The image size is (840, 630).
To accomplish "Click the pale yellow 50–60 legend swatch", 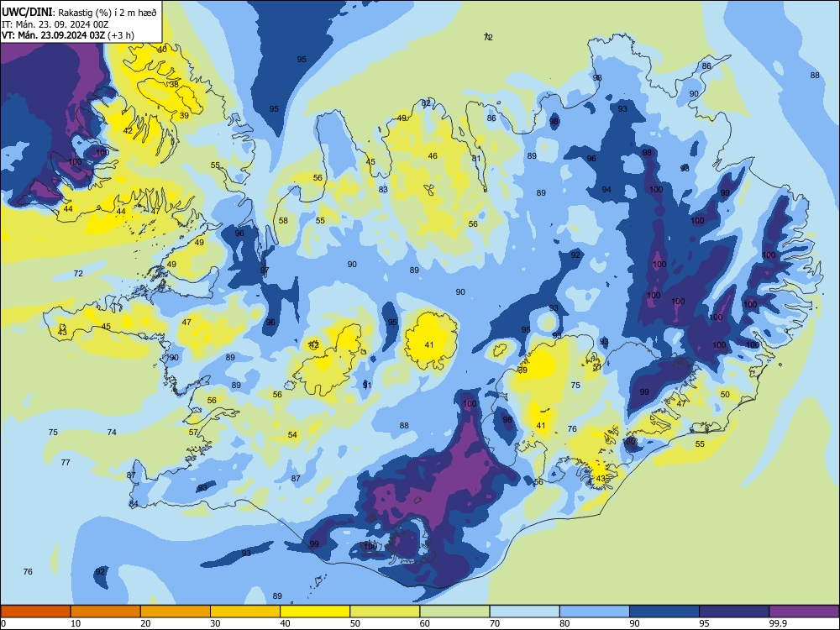I will (x=385, y=612).
